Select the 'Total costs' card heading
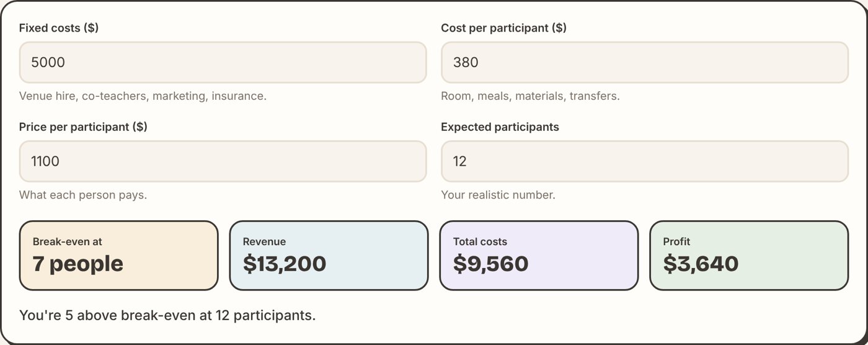The image size is (868, 345). coord(480,241)
